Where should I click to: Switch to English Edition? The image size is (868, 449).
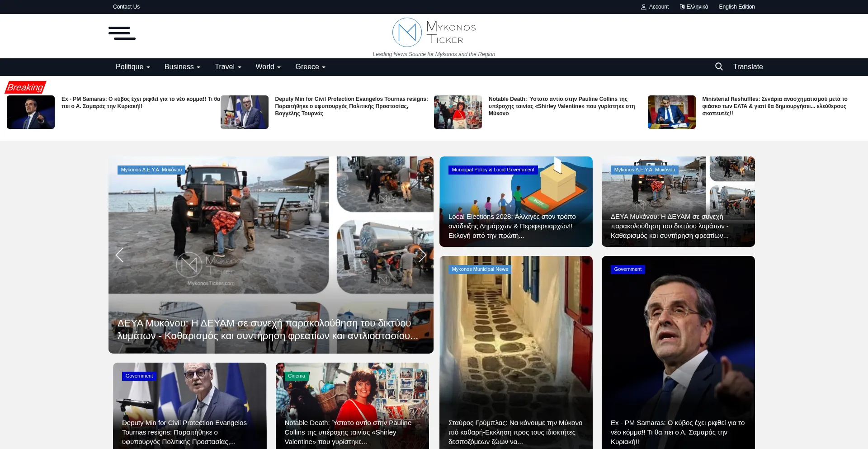point(736,7)
